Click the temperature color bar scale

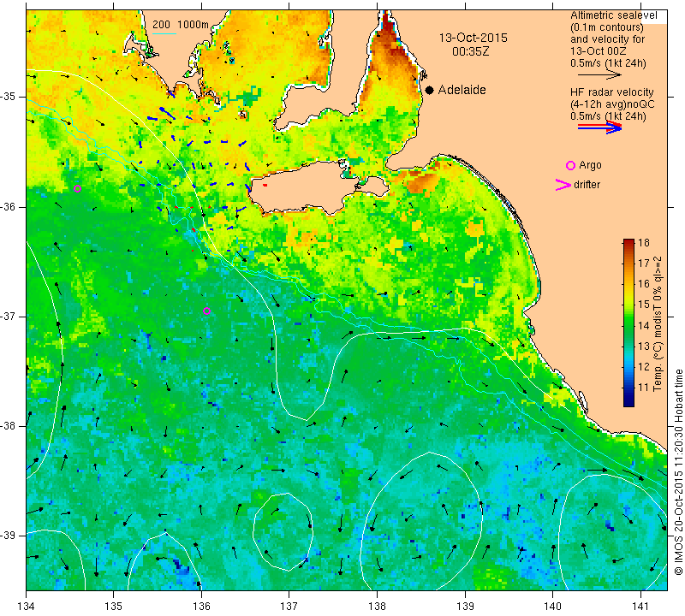pos(628,323)
